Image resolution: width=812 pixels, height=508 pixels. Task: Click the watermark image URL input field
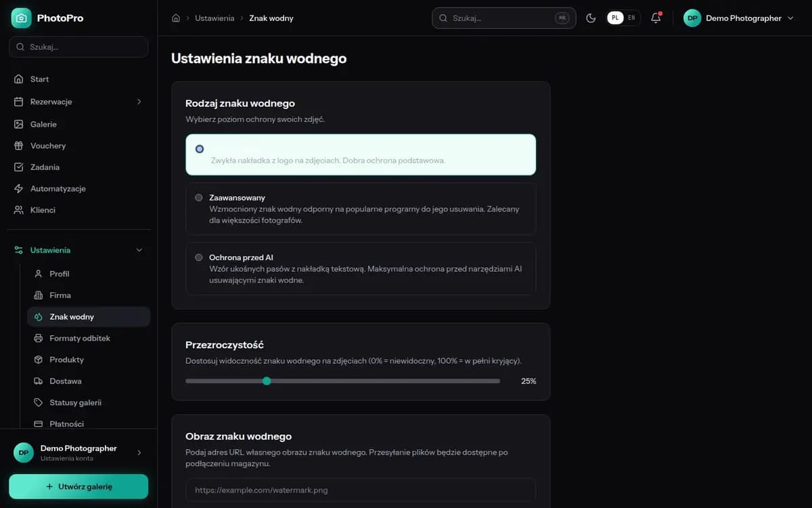361,490
